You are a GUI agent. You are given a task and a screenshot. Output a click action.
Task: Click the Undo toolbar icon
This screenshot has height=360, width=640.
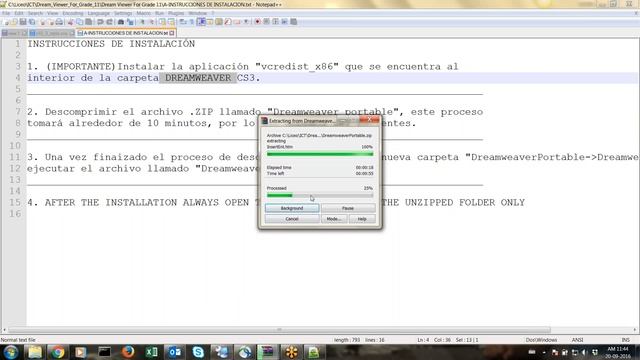pos(100,22)
